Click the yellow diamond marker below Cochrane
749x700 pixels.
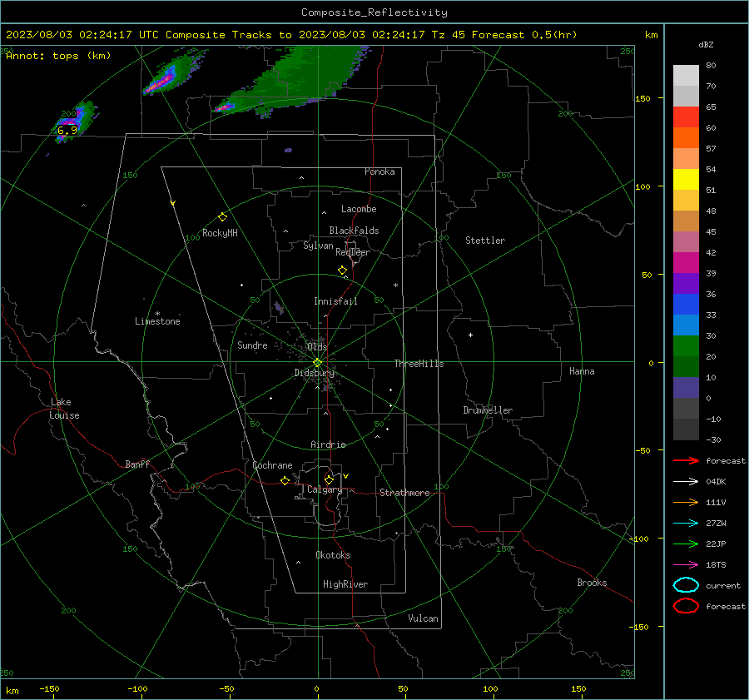(285, 480)
